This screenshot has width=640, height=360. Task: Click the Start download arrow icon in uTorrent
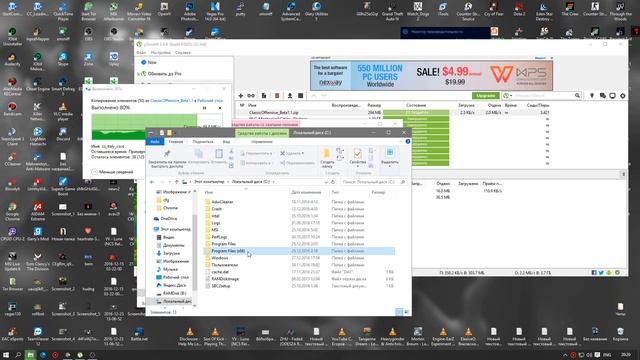(290, 96)
